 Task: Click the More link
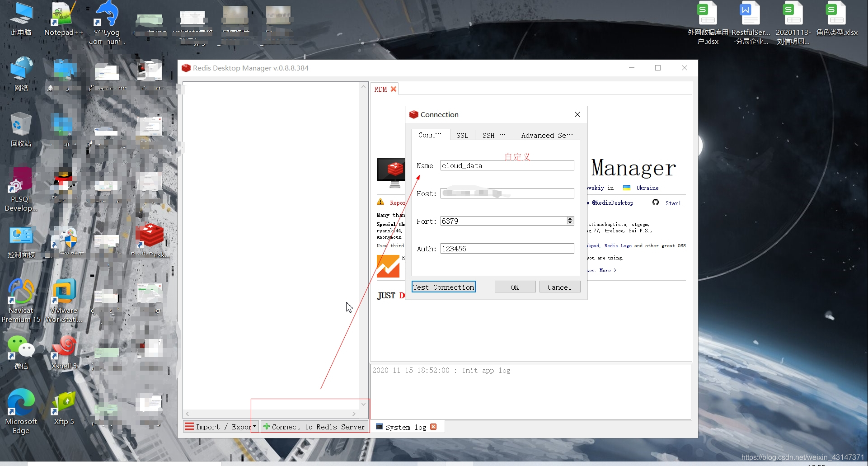(x=607, y=270)
